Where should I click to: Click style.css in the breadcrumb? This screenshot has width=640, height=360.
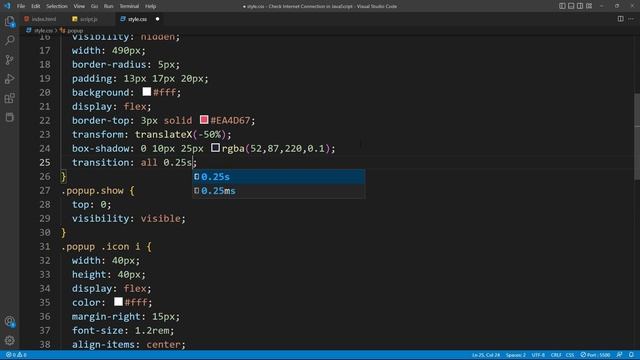[x=43, y=31]
